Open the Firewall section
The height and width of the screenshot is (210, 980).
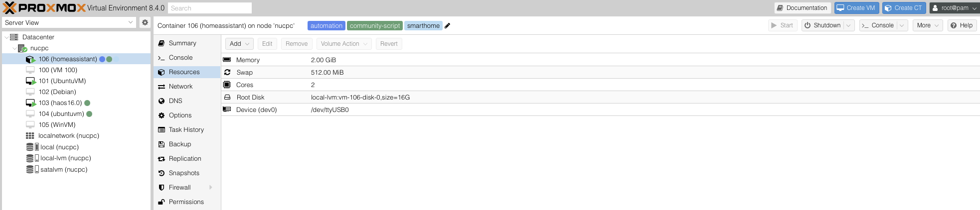point(179,188)
